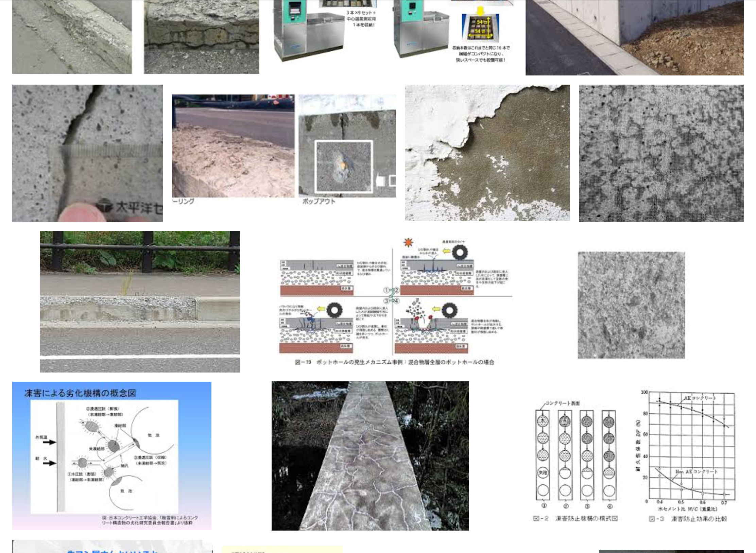
Task: Open the cracked concrete curb photo thumbnail
Action: coord(72,37)
